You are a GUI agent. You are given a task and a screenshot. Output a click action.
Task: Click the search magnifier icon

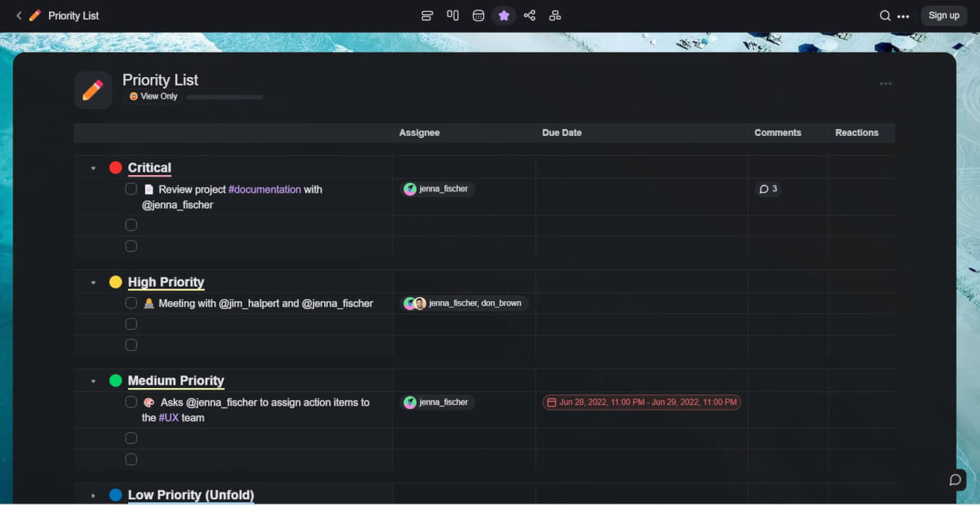pyautogui.click(x=885, y=15)
